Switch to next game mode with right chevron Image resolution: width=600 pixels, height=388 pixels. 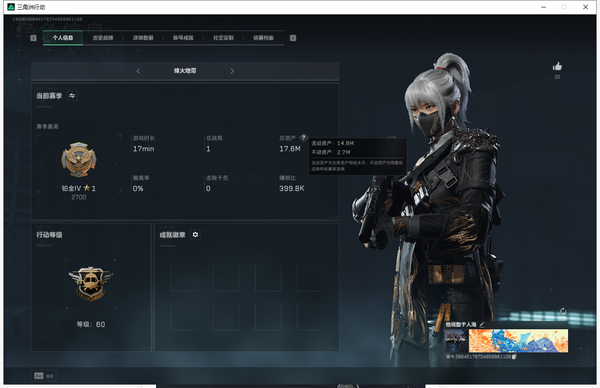point(232,71)
